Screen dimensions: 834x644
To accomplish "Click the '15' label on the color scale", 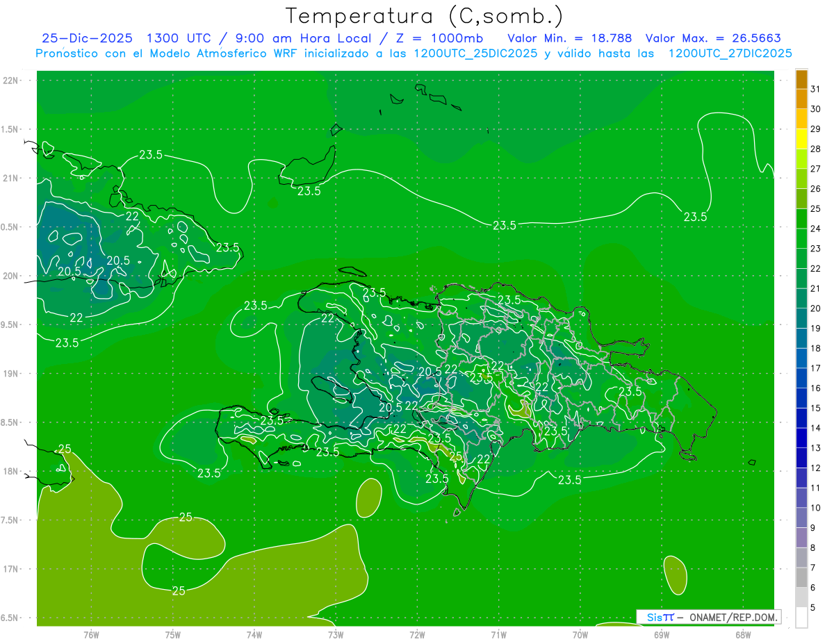I will [816, 408].
